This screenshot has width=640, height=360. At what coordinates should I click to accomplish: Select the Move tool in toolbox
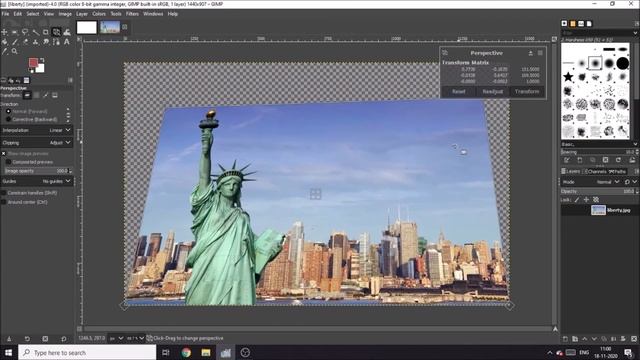pos(4,32)
